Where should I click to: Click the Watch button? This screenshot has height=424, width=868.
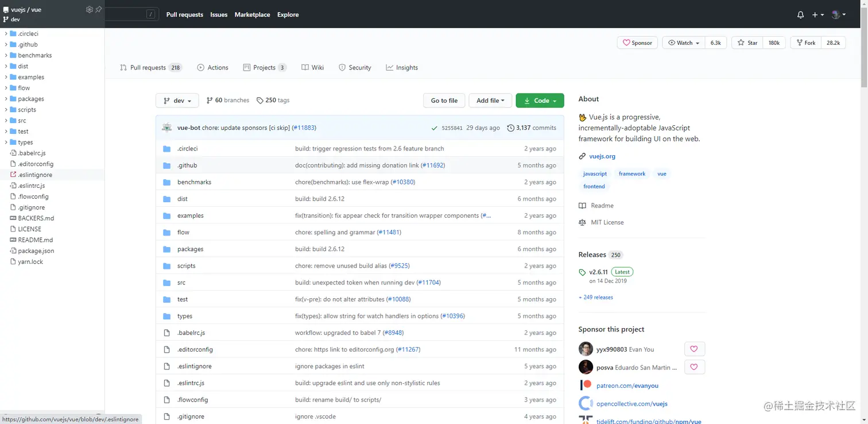pos(684,43)
